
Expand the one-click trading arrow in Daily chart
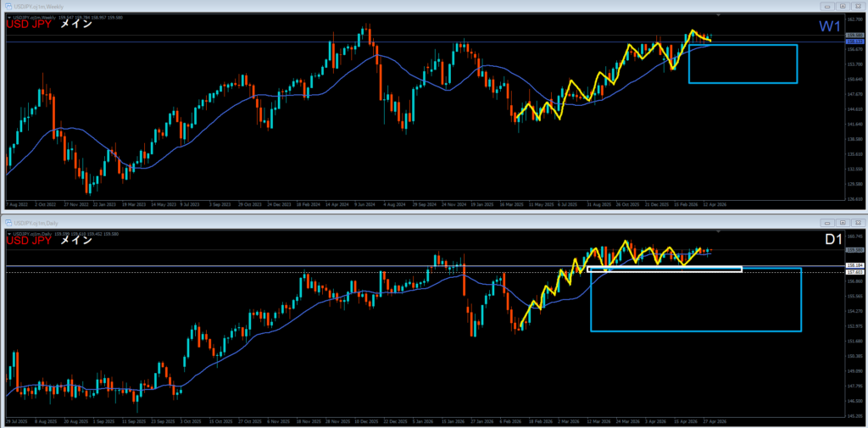coord(8,234)
